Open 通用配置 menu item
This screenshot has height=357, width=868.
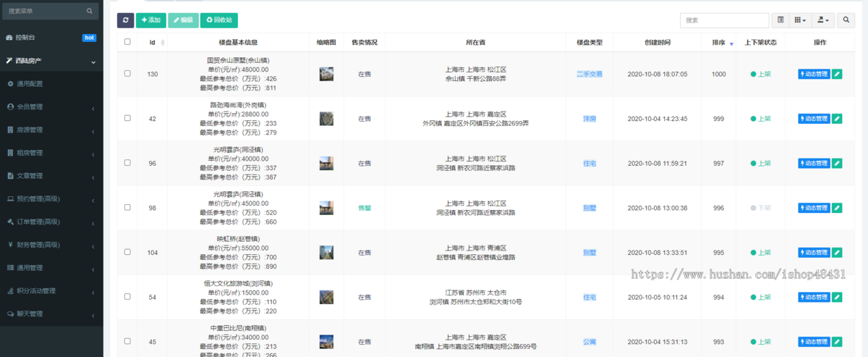point(51,84)
